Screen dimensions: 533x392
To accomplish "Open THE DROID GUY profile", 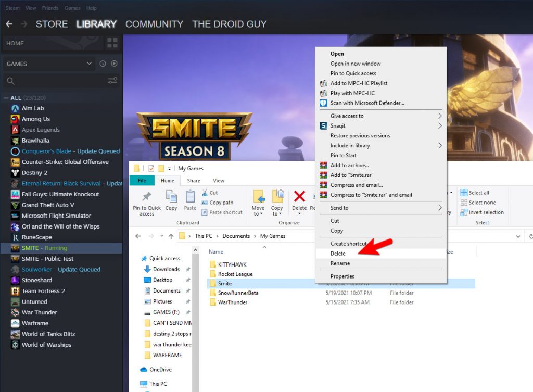I will point(230,24).
